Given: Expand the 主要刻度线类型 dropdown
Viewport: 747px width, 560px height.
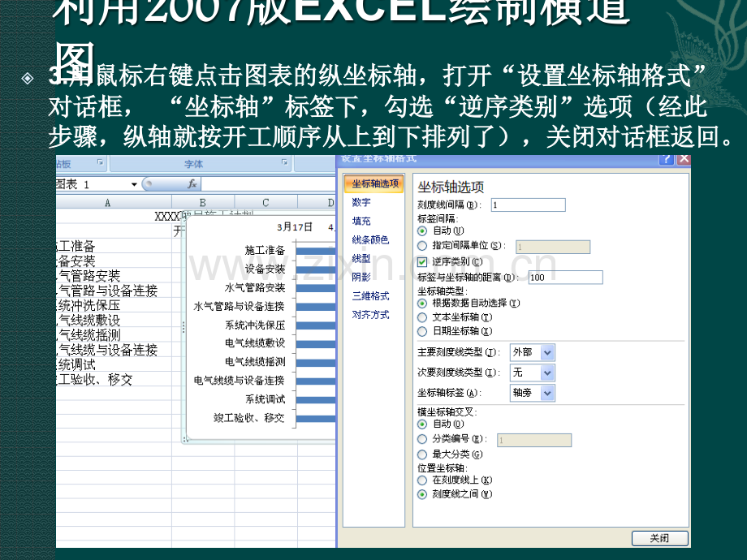Looking at the screenshot, I should [547, 353].
